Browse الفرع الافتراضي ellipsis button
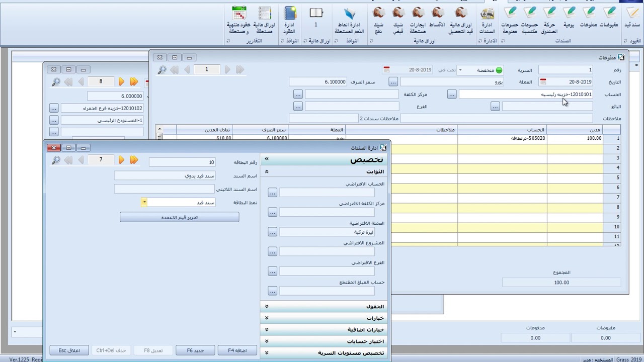This screenshot has width=644, height=362. pyautogui.click(x=272, y=271)
